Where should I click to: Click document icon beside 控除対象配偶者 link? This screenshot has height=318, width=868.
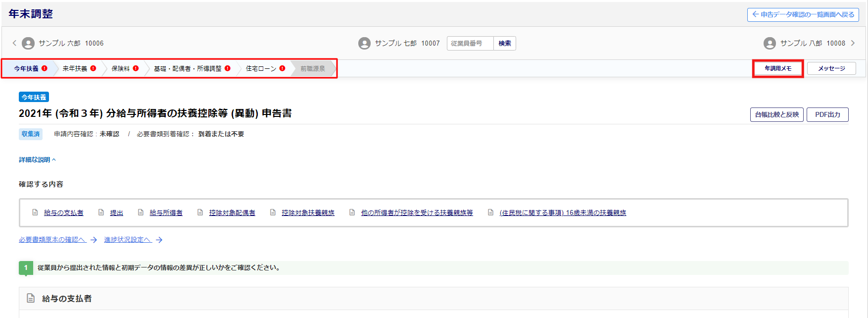coord(200,212)
